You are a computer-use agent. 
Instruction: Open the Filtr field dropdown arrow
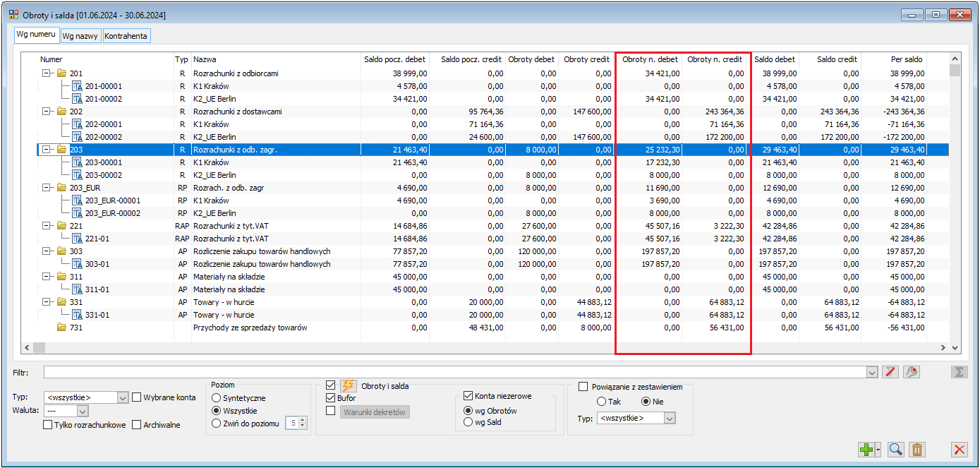(x=872, y=372)
